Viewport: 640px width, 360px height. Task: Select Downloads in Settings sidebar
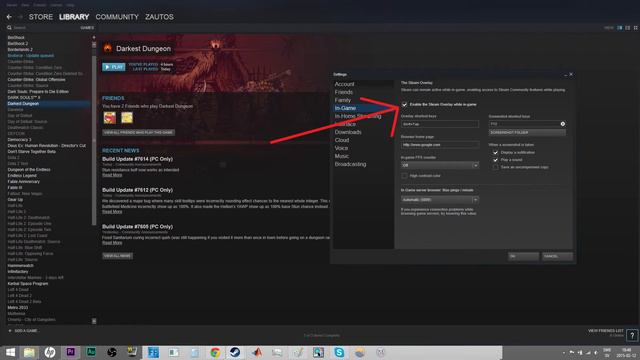348,132
